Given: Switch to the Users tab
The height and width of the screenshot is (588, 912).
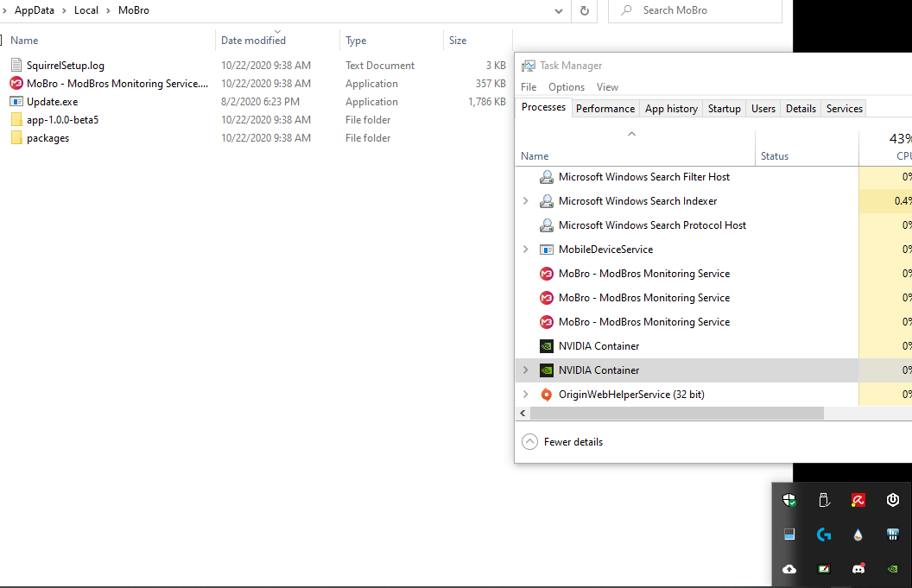Looking at the screenshot, I should 763,109.
